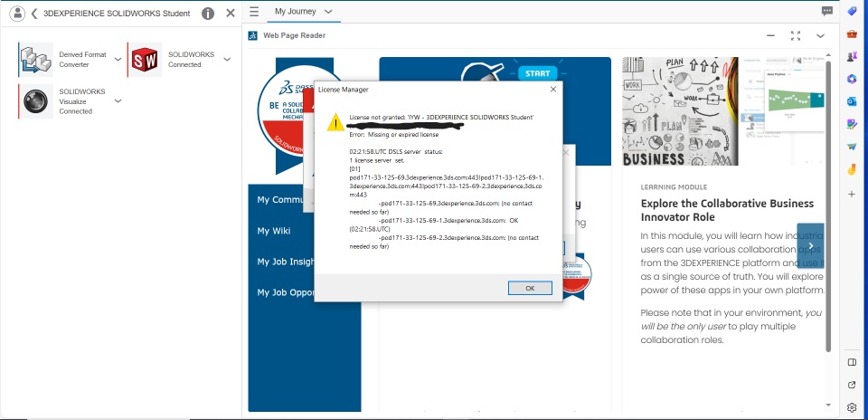Open My Job Opportunities menu entry

tap(286, 292)
